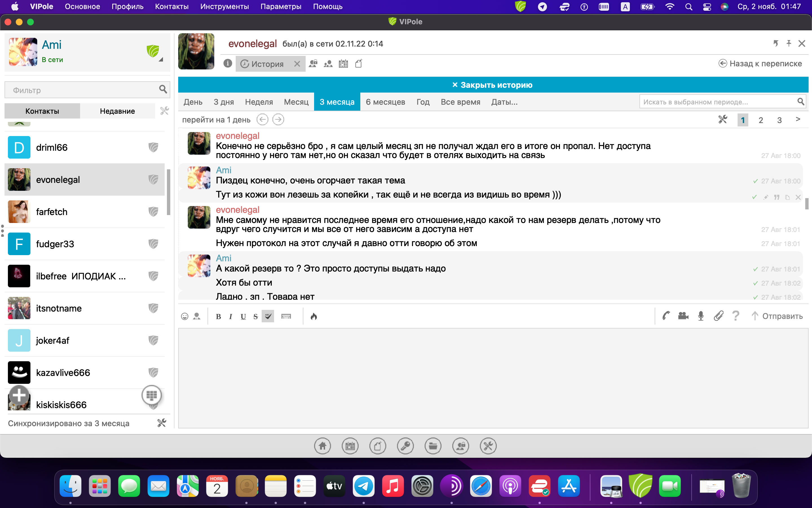Image resolution: width=812 pixels, height=508 pixels.
Task: Click next page arrow in history pagination
Action: (x=798, y=119)
